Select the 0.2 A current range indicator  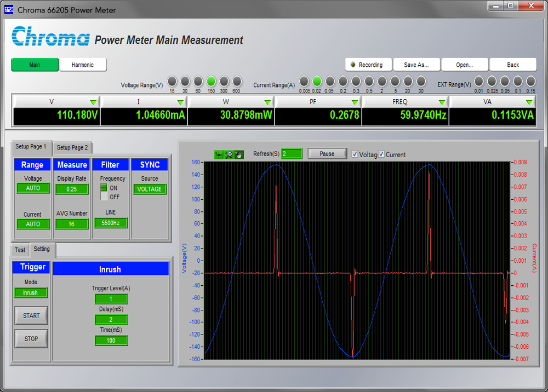tap(343, 82)
